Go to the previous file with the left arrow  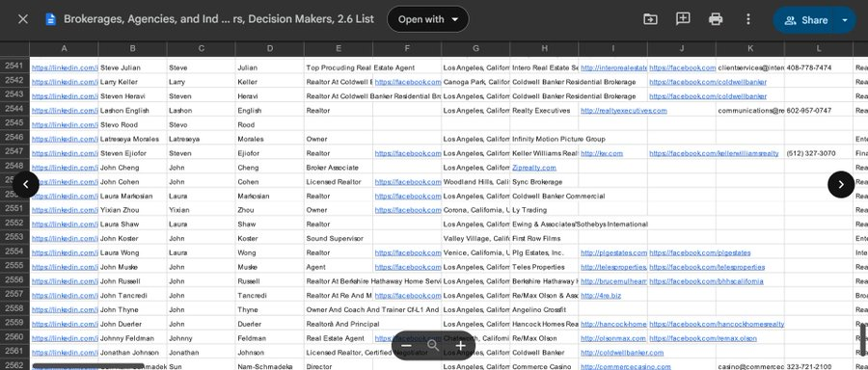26,185
